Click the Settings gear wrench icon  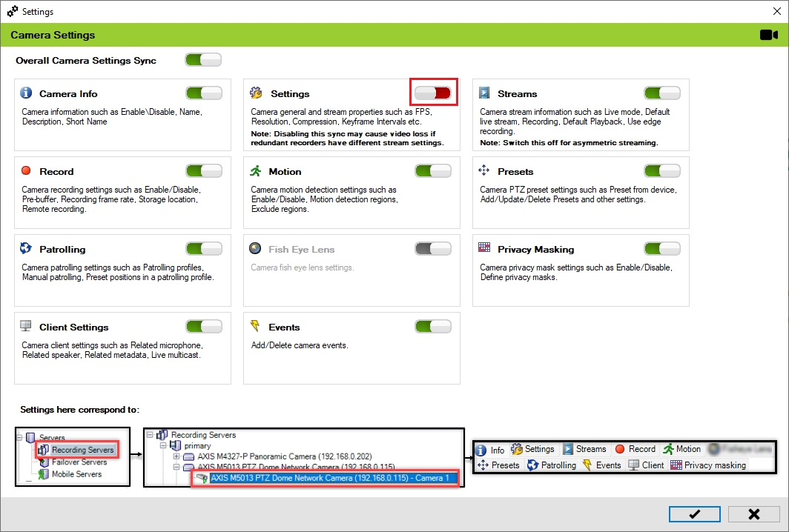(x=256, y=93)
